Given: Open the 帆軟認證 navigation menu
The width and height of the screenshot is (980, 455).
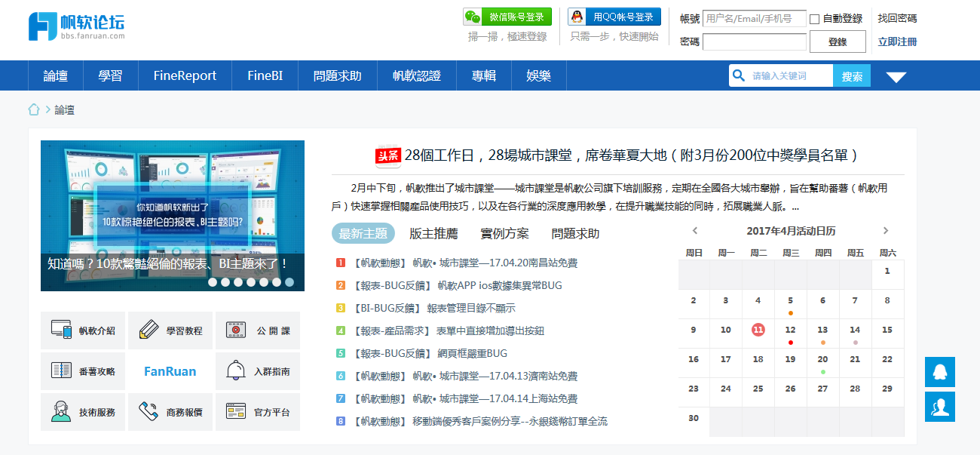Looking at the screenshot, I should coord(417,75).
